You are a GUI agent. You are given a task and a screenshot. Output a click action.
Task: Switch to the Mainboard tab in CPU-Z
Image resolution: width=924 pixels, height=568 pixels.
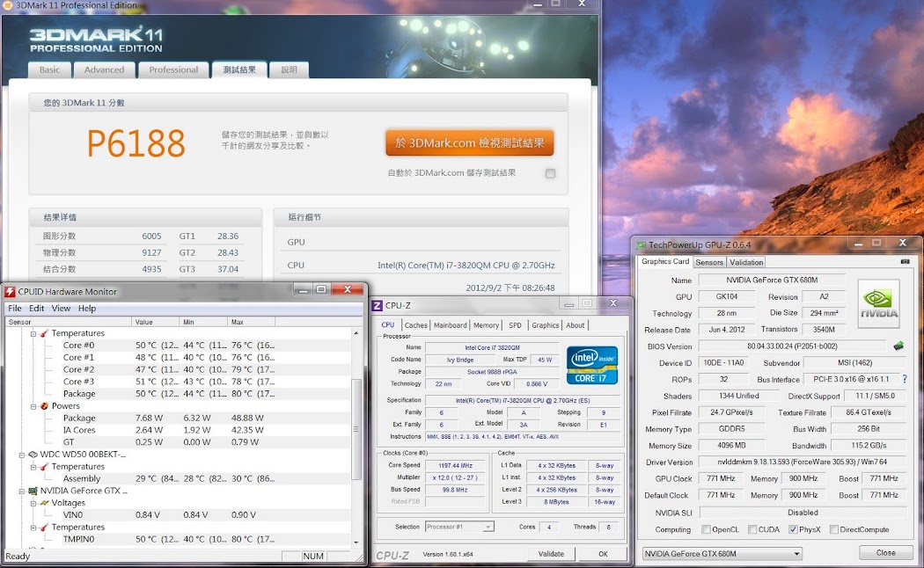[451, 325]
